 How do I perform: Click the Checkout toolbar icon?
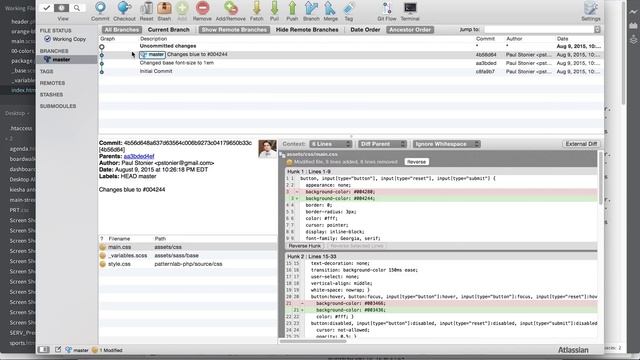point(124,11)
